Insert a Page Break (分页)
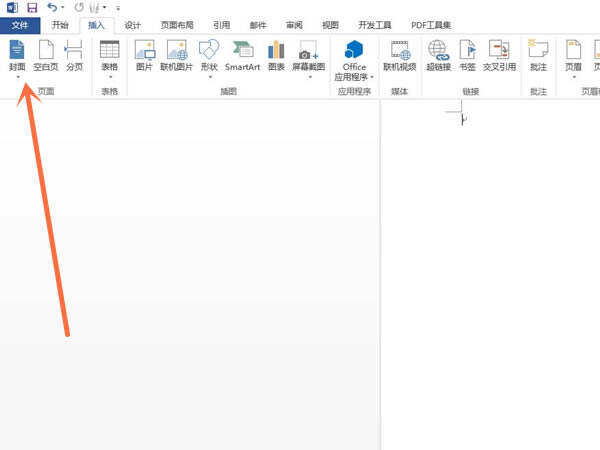The image size is (600, 450). pyautogui.click(x=74, y=56)
